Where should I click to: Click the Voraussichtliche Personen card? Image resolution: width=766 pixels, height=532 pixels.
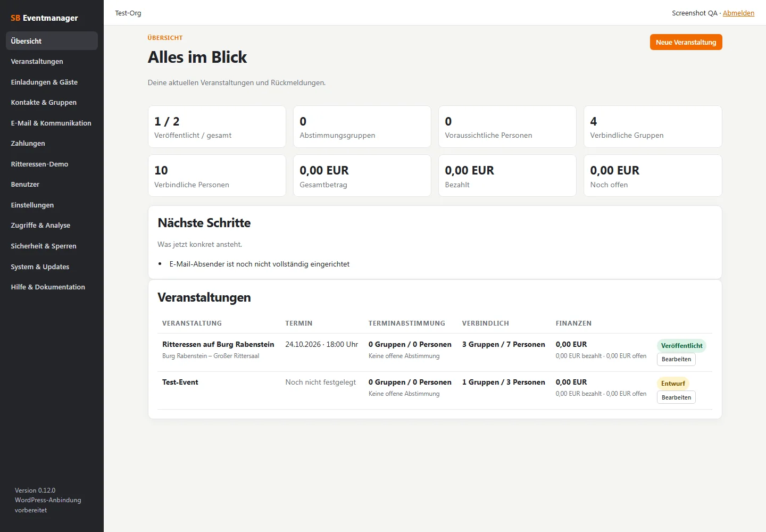pos(507,127)
